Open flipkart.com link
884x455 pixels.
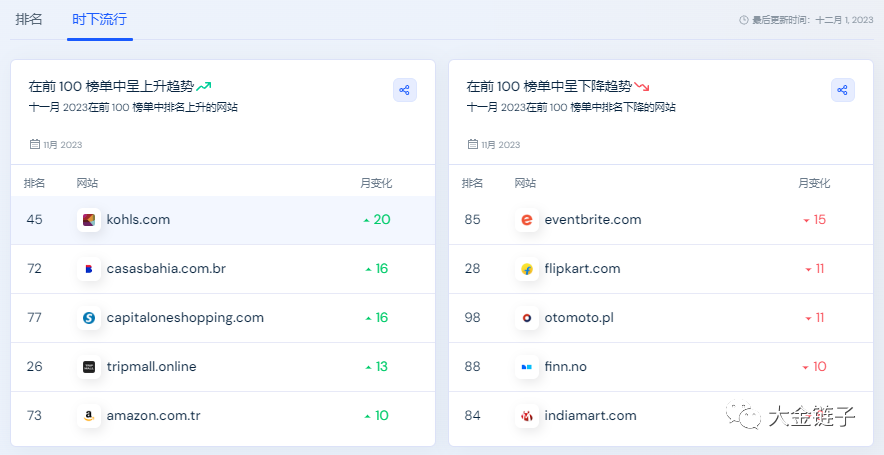tap(582, 268)
